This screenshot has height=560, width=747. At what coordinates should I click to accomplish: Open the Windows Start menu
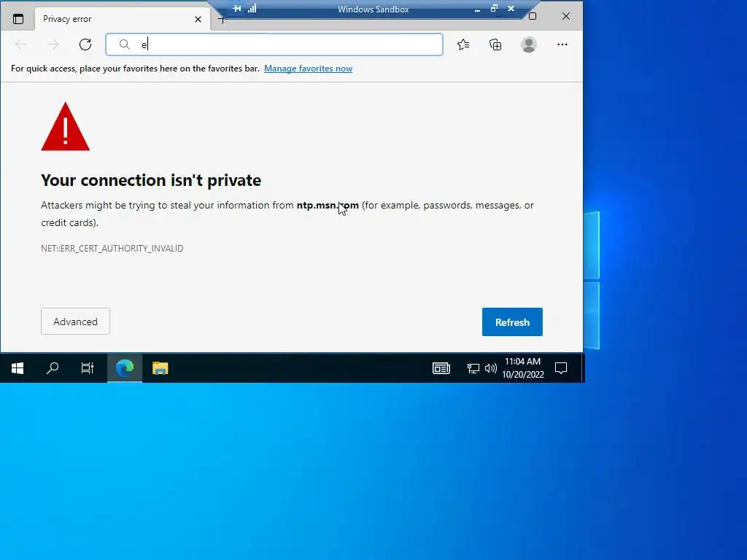tap(18, 368)
